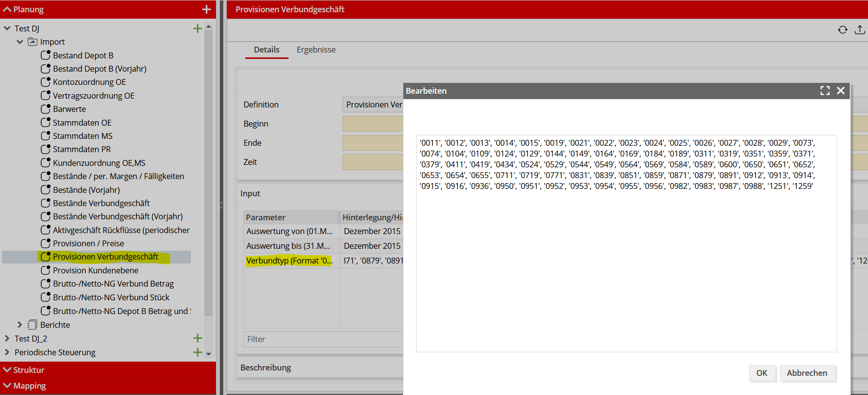Click Provisionen / Preise import icon
Image resolution: width=868 pixels, height=395 pixels.
point(46,243)
